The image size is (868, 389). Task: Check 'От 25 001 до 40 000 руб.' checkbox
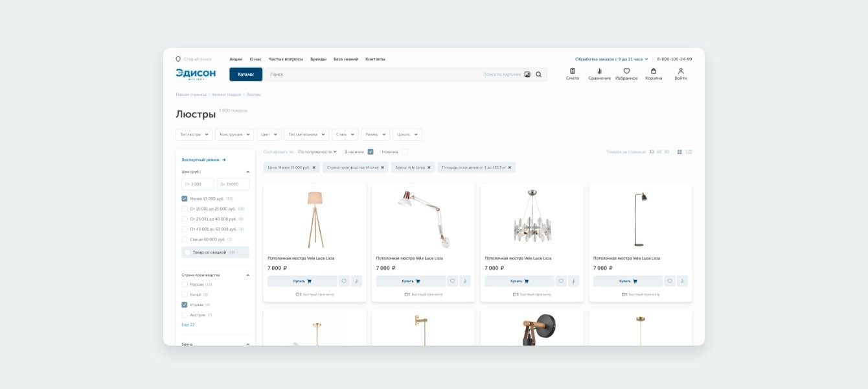(x=185, y=219)
